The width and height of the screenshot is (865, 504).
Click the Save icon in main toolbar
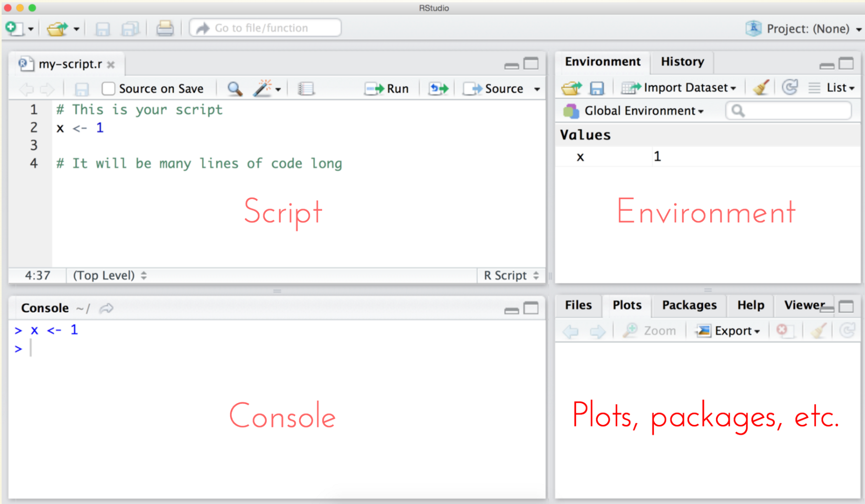pyautogui.click(x=102, y=29)
